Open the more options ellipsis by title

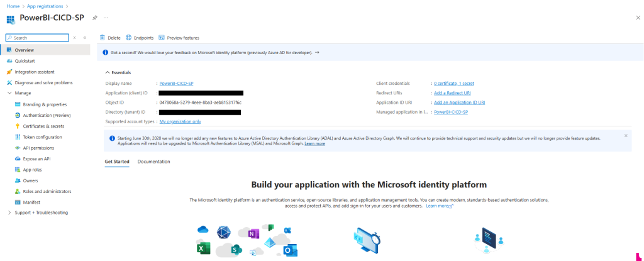click(105, 18)
